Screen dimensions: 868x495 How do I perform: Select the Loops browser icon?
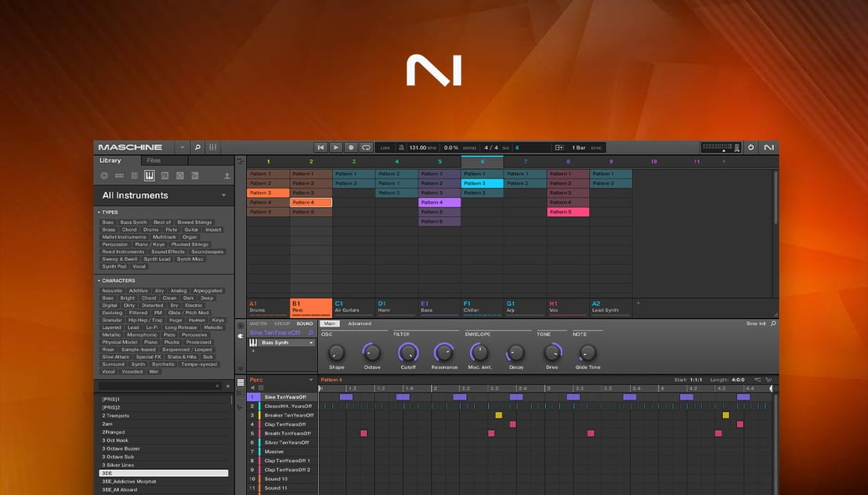coord(180,175)
